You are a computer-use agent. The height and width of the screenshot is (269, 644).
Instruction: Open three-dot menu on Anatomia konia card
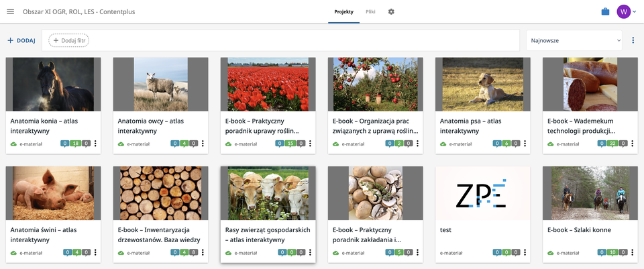click(95, 144)
